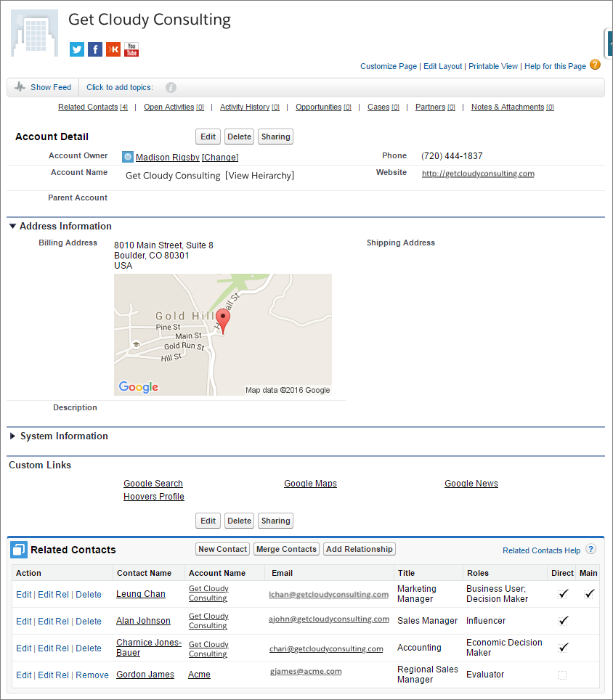Click the Related Contacts section icon
Viewport: 613px width, 700px height.
[x=19, y=550]
